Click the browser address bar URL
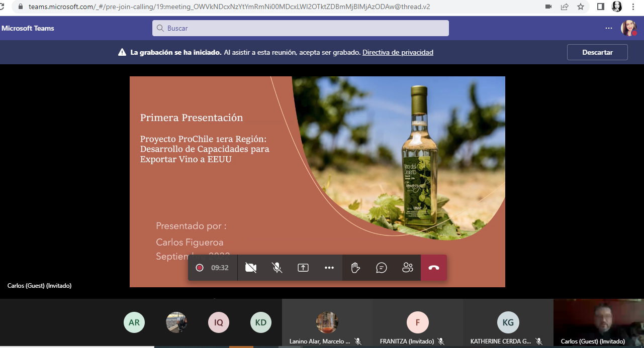The image size is (644, 348). (x=229, y=7)
